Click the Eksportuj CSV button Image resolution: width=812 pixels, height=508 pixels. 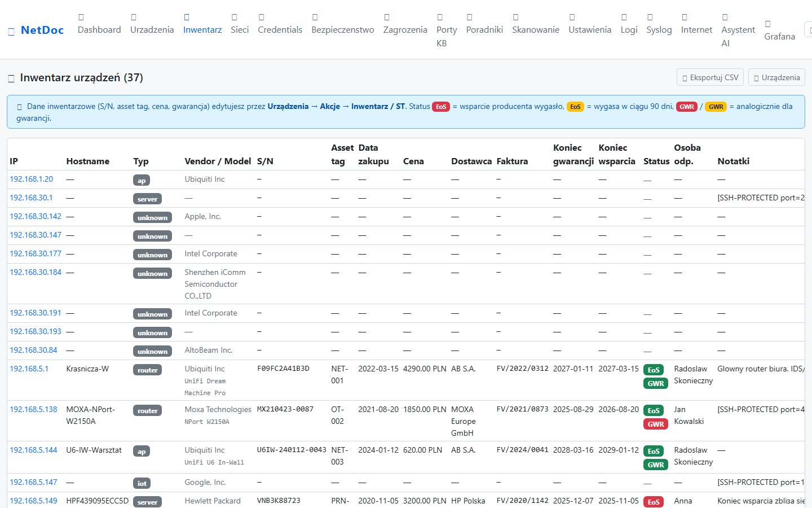710,77
